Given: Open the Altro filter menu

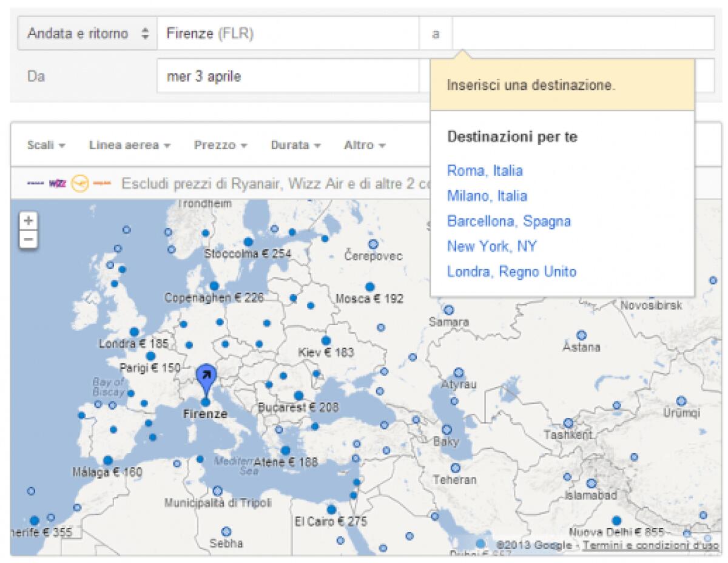Looking at the screenshot, I should 363,145.
